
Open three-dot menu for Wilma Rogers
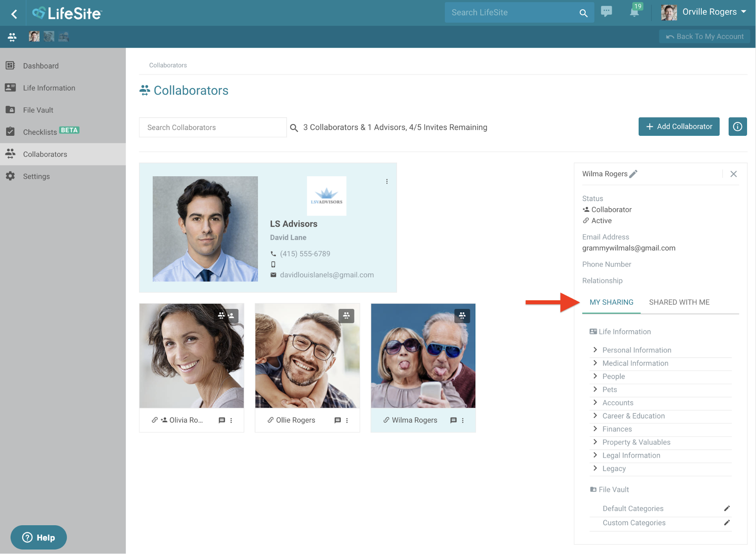pyautogui.click(x=463, y=420)
